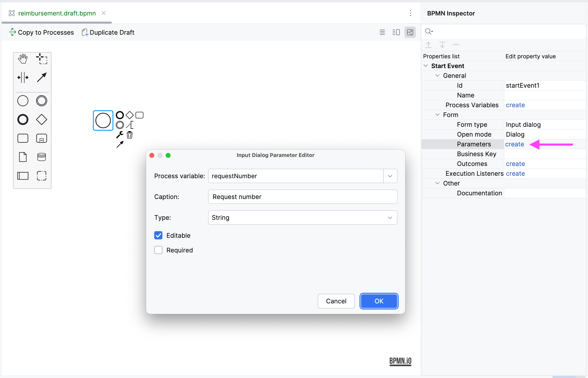
Task: Click OK to confirm parameters
Action: 378,301
